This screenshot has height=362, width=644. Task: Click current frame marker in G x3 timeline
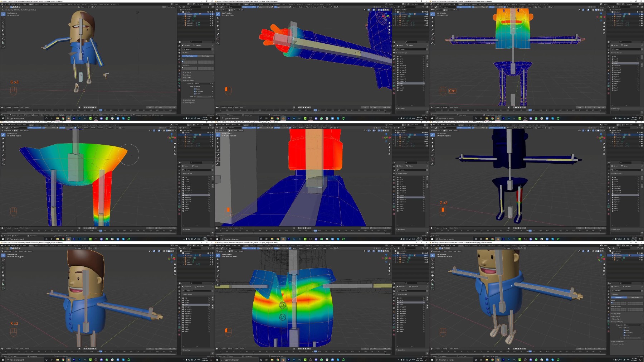tap(101, 110)
